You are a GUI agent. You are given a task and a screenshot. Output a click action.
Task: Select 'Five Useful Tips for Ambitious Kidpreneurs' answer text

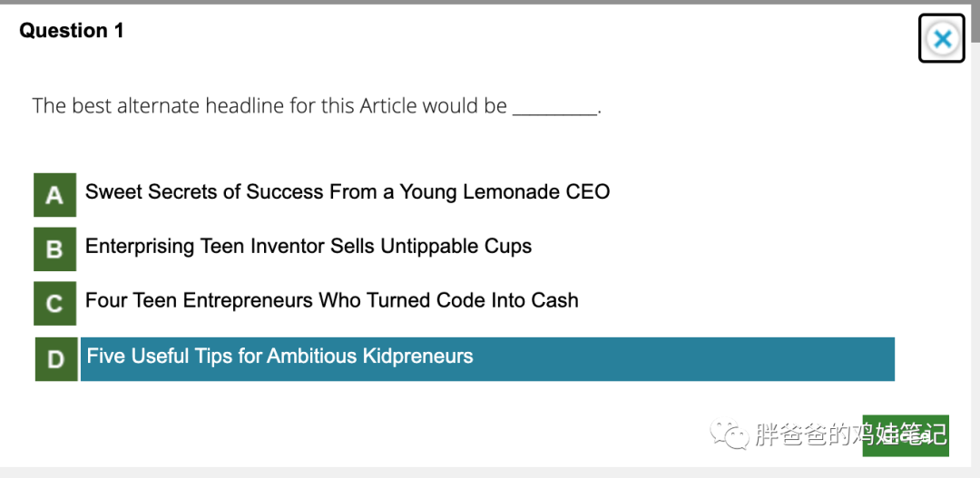coord(279,356)
